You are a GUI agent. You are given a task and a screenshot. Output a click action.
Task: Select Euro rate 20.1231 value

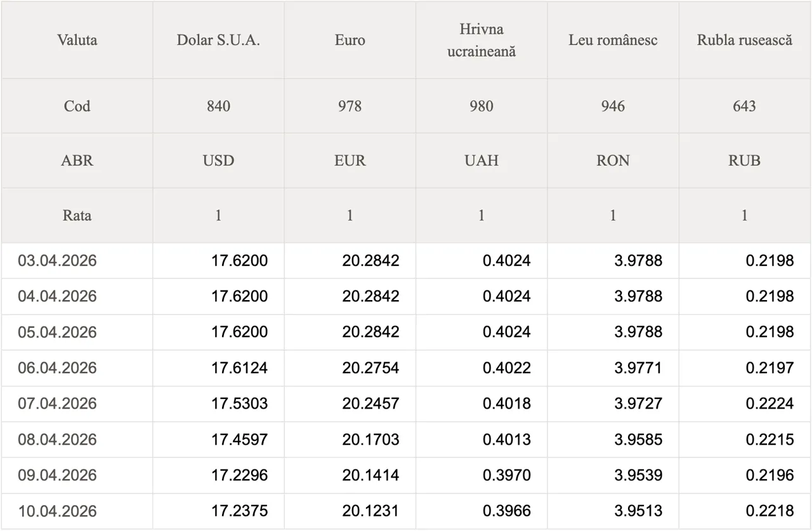click(370, 511)
